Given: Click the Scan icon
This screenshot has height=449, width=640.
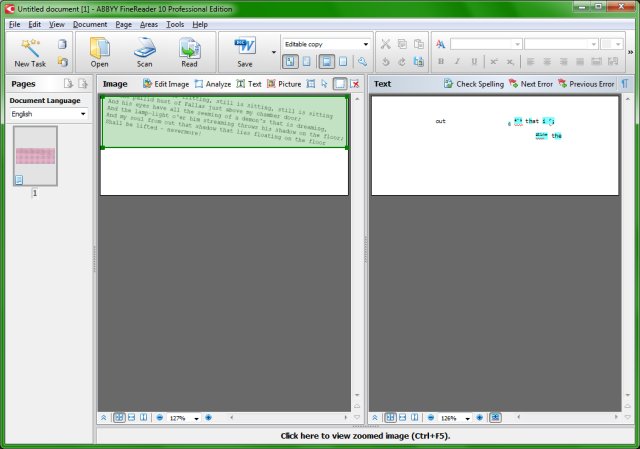Looking at the screenshot, I should (144, 52).
